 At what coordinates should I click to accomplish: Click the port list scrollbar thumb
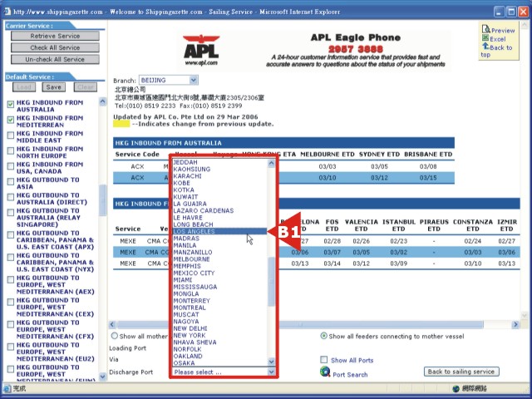click(272, 282)
